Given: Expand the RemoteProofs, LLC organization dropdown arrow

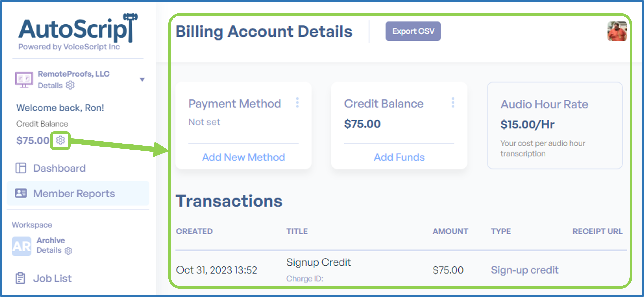Looking at the screenshot, I should (142, 80).
